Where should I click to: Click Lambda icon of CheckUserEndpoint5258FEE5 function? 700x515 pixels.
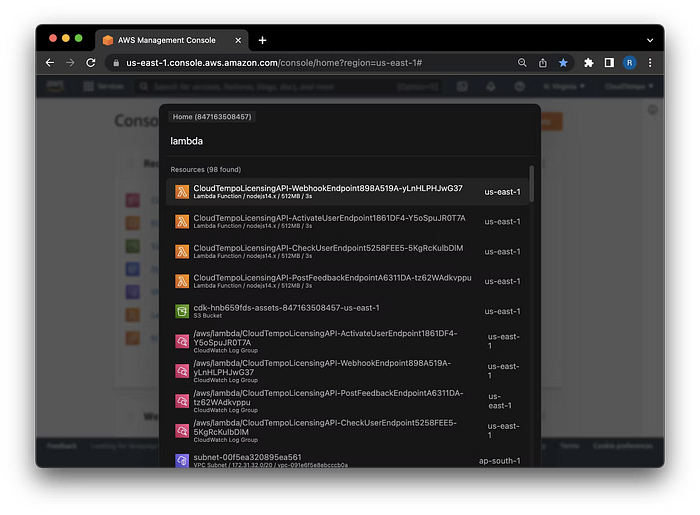(x=182, y=252)
